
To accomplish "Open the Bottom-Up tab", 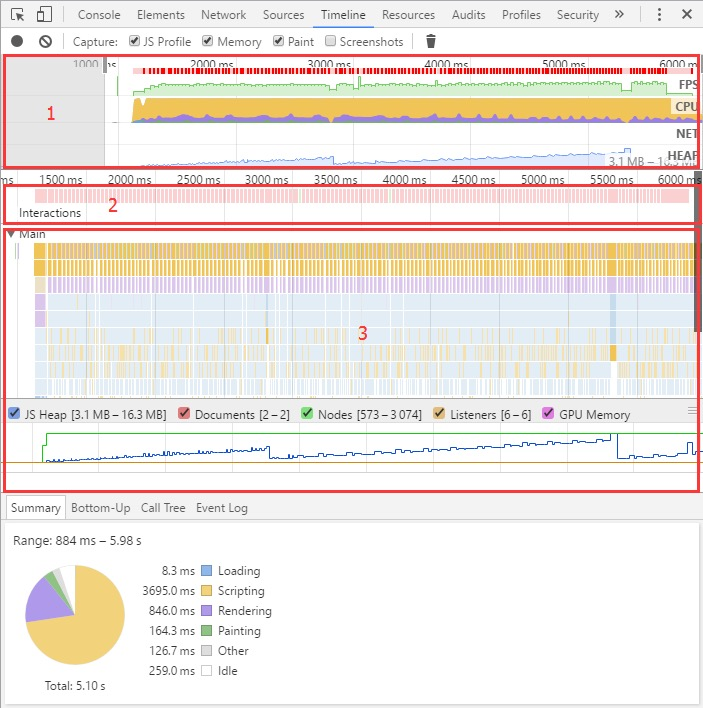I will (101, 508).
